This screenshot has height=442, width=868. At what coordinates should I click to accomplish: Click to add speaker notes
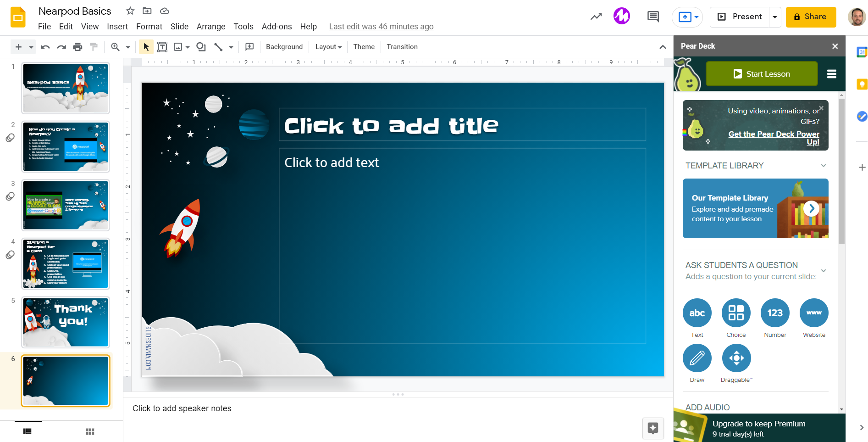pyautogui.click(x=182, y=408)
